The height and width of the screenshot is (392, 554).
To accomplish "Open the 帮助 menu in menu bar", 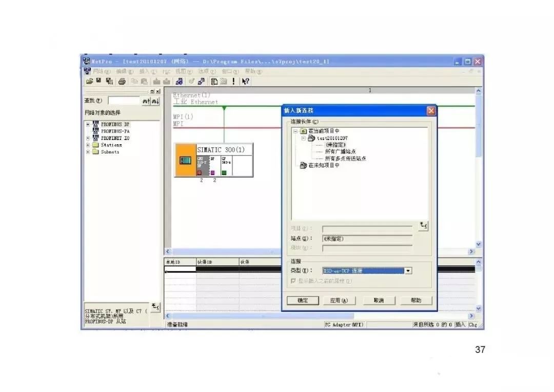I will tap(253, 71).
